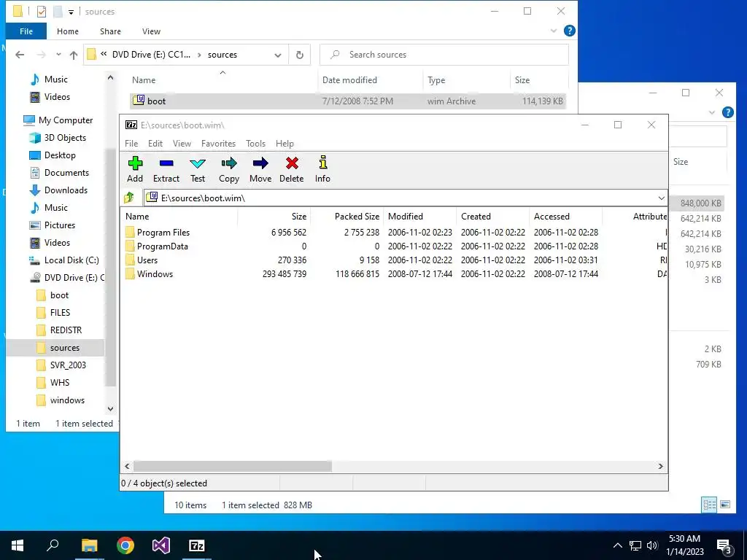The image size is (747, 560).
Task: Click navigation pane scroll down arrow
Action: tap(111, 408)
